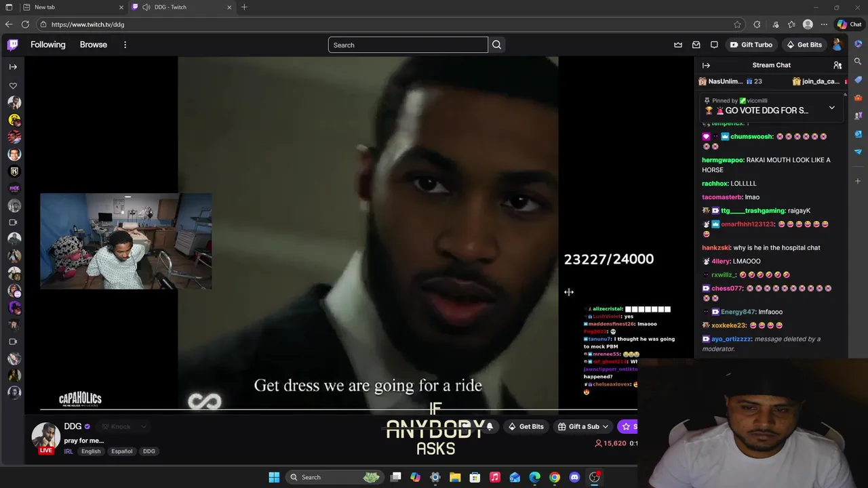
Task: Favorite this page with star icon
Action: click(x=737, y=24)
